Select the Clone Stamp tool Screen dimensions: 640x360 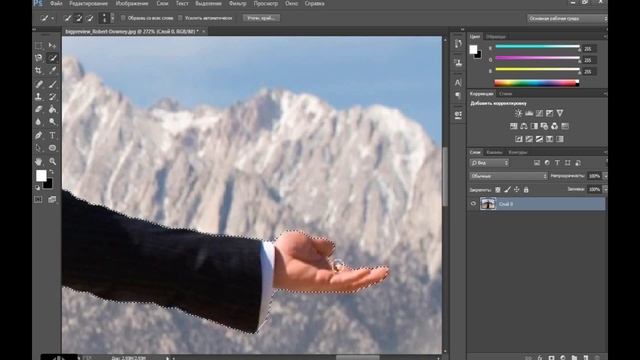click(38, 97)
